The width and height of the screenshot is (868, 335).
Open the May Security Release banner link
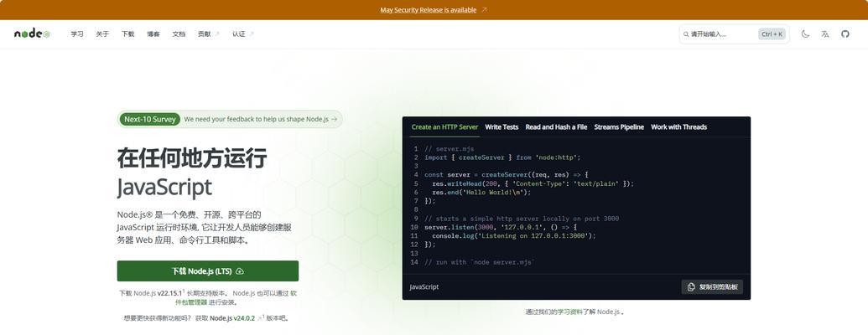428,10
